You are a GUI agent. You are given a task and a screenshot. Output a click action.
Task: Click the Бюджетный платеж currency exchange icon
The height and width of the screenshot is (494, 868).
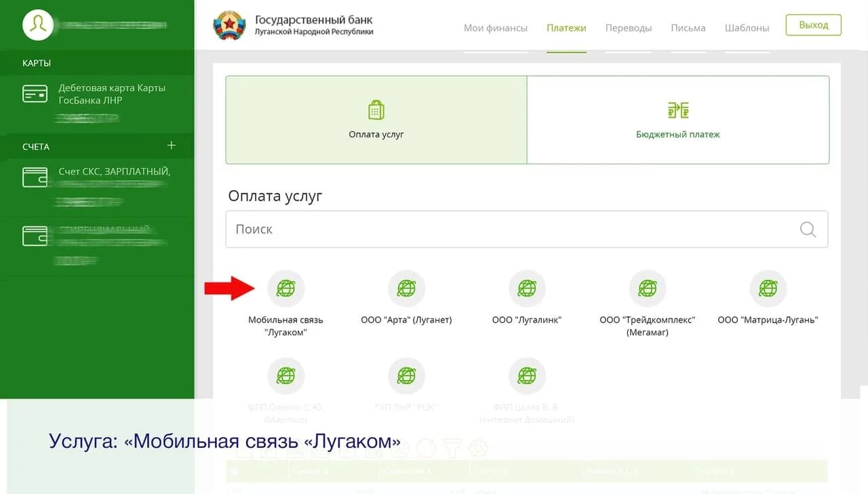(x=678, y=110)
